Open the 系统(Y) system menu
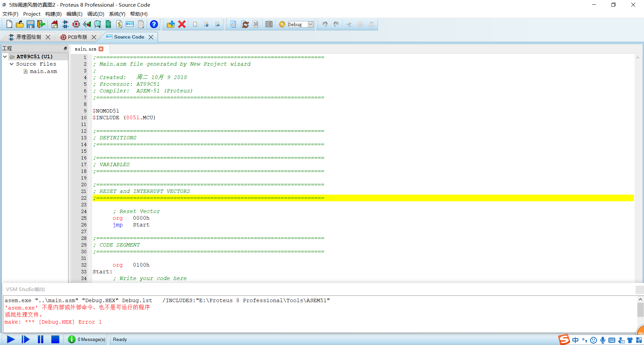644x345 pixels. (x=117, y=14)
